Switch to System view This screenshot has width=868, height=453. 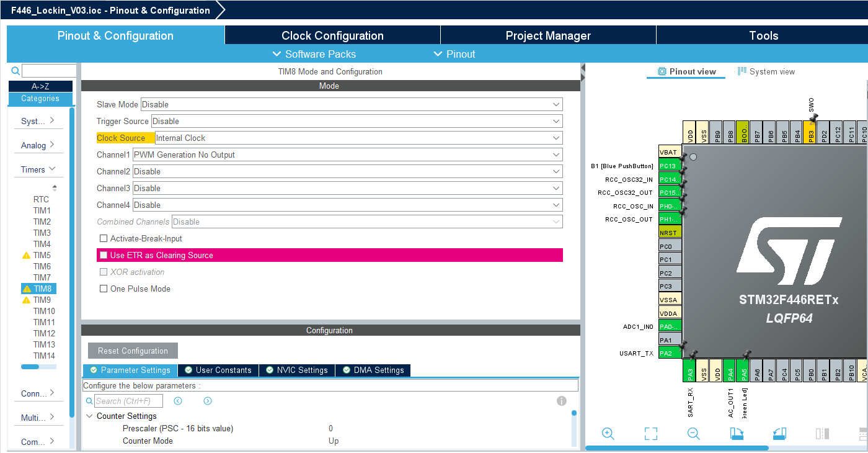coord(766,71)
